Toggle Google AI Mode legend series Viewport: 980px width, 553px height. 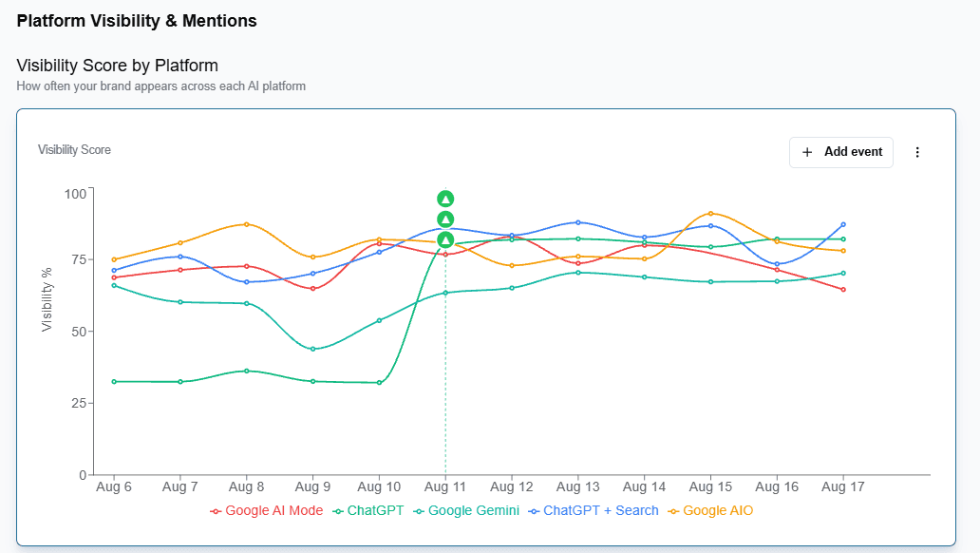tap(266, 510)
